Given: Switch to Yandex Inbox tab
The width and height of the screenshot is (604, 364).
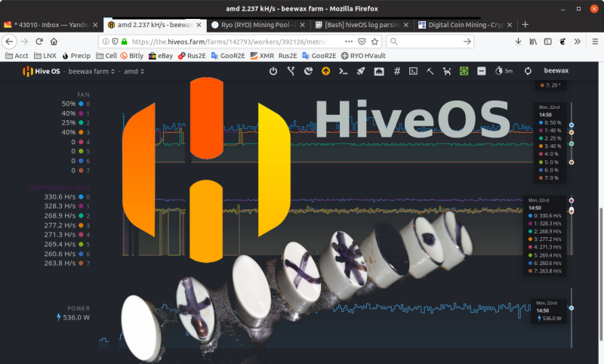Looking at the screenshot, I should (x=50, y=25).
